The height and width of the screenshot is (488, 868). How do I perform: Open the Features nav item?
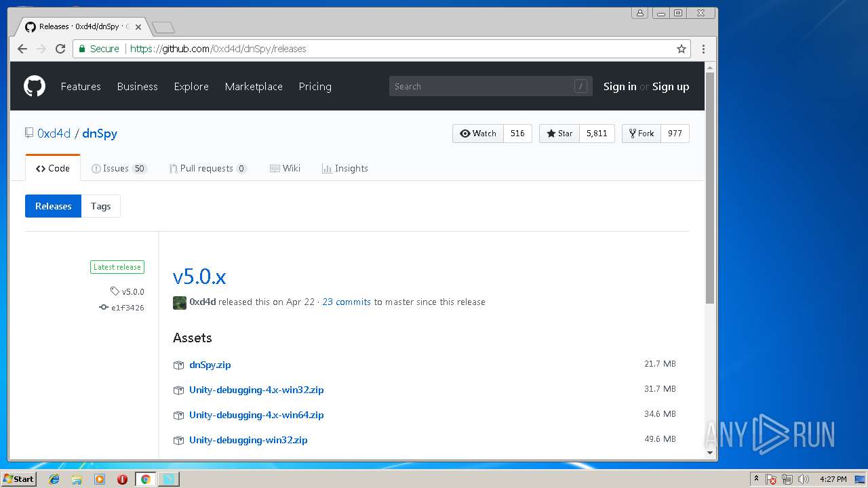81,86
